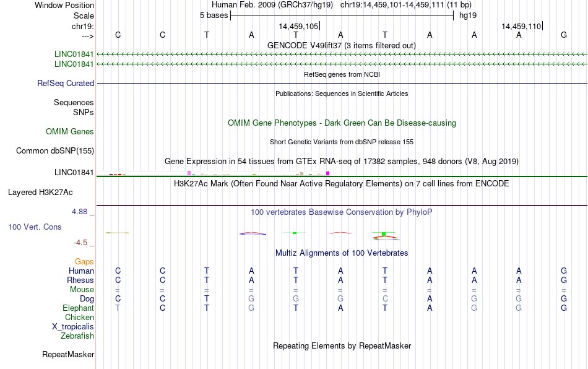Select the X_tropicalis alignment row label
The width and height of the screenshot is (588, 369).
73,327
